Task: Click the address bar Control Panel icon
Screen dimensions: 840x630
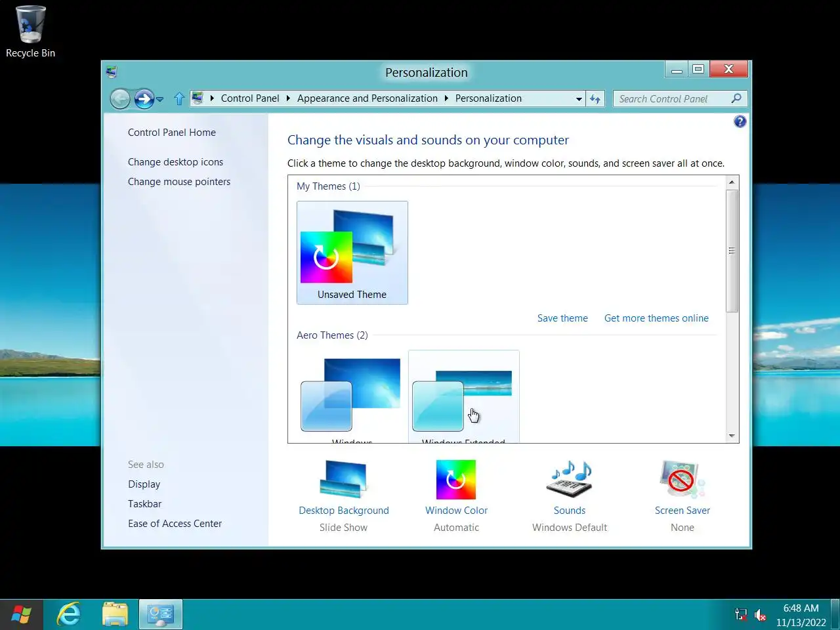Action: point(198,98)
